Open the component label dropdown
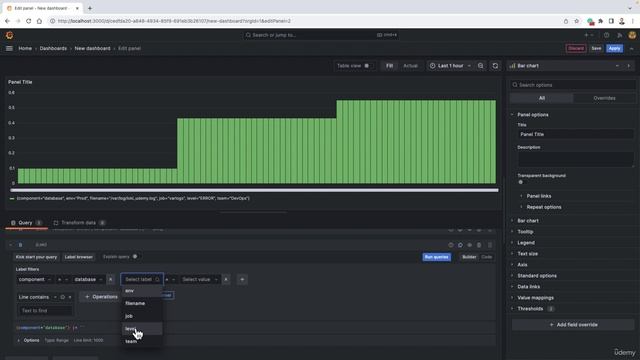This screenshot has height=360, width=640. tap(35, 280)
